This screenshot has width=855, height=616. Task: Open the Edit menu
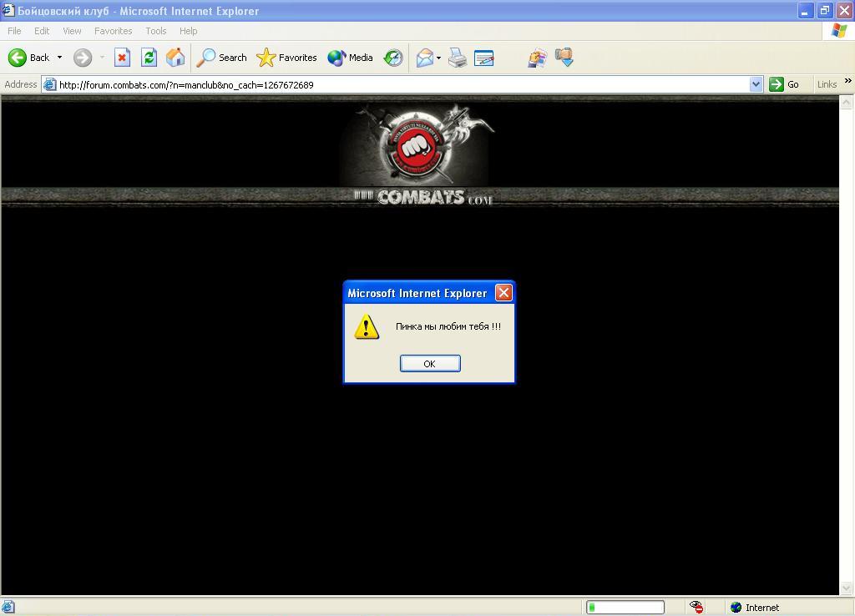click(x=42, y=31)
